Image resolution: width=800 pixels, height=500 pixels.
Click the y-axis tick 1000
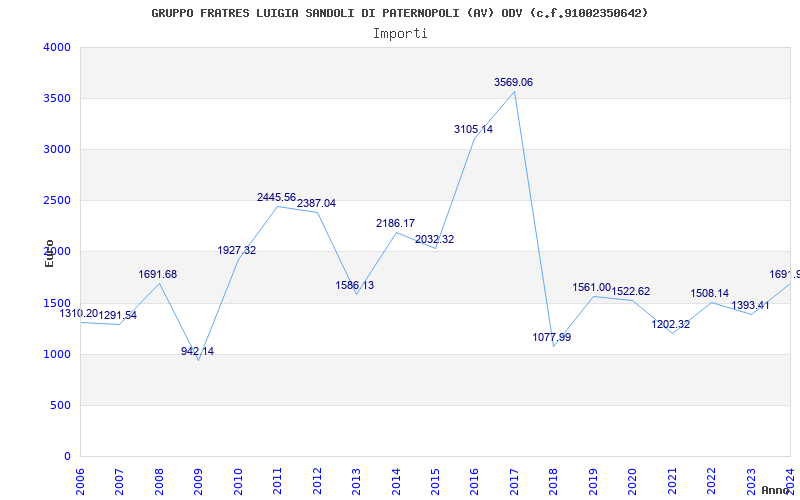point(57,355)
